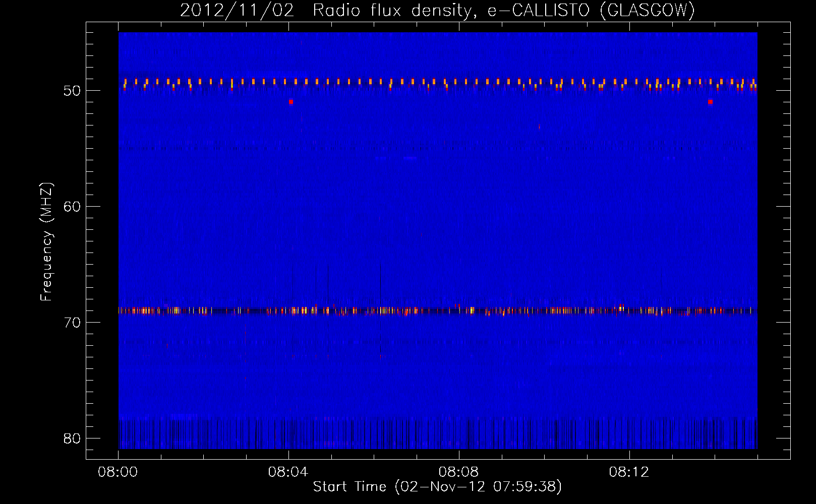
Task: Click the "Frequency (MHZ)" axis label
Action: point(46,242)
